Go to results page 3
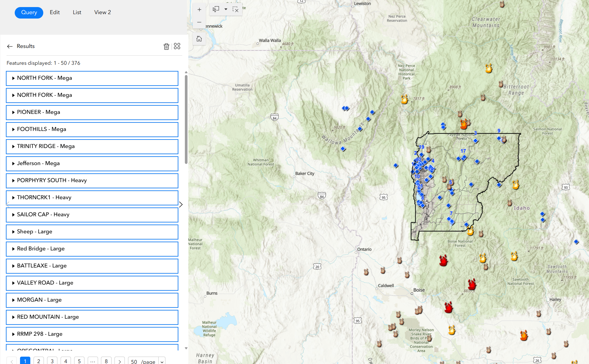The image size is (589, 364). click(52, 361)
